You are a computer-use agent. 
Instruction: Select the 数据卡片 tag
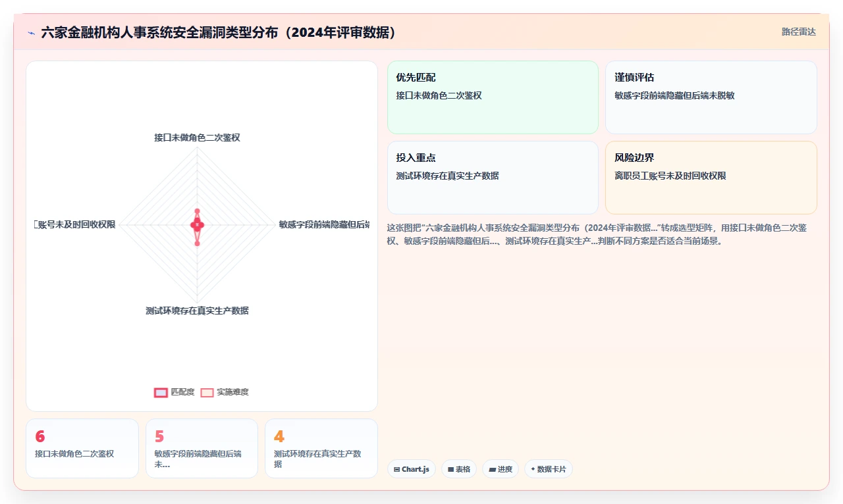[x=549, y=469]
